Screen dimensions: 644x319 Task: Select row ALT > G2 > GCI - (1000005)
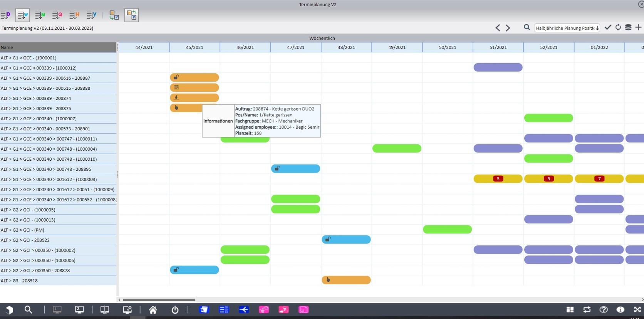(x=58, y=210)
